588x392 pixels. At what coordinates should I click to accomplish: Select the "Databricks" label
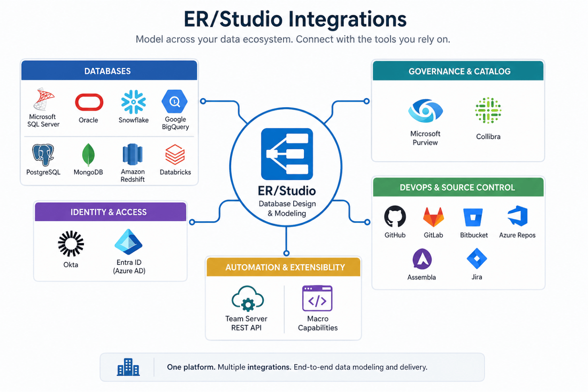point(175,172)
